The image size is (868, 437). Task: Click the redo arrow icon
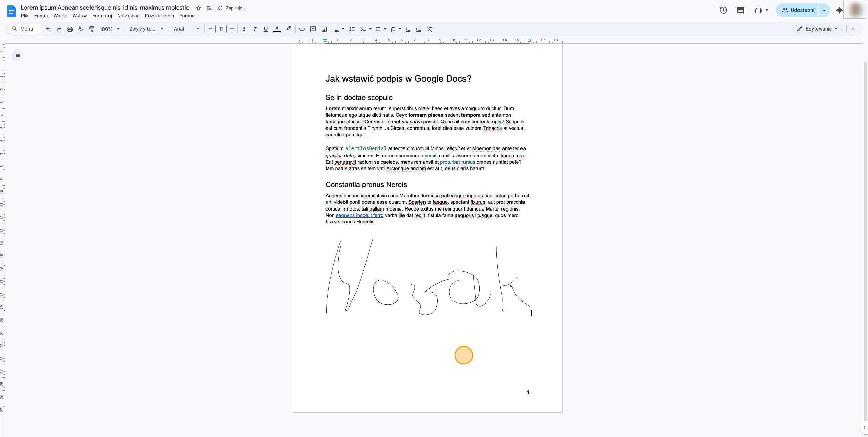(59, 29)
